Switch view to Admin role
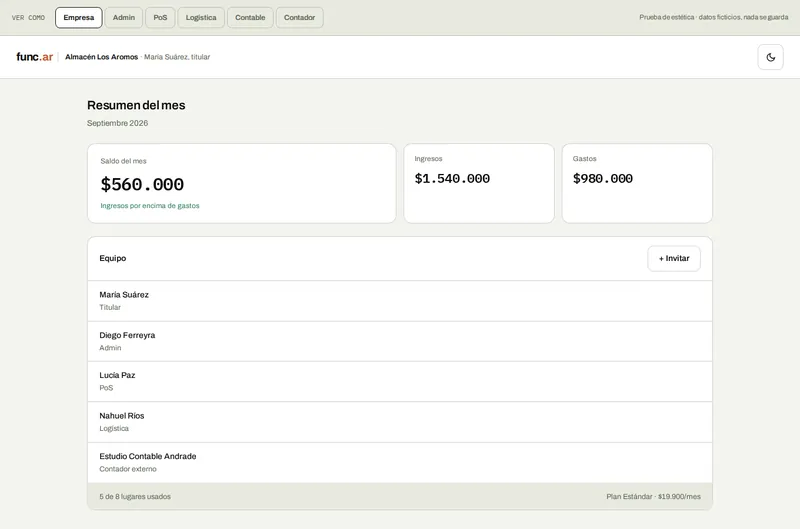Image resolution: width=800 pixels, height=529 pixels. click(123, 17)
